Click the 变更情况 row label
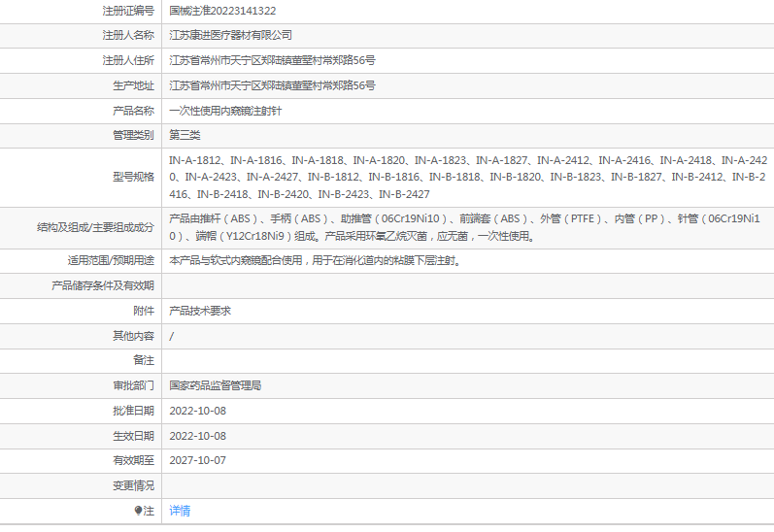 [x=133, y=485]
